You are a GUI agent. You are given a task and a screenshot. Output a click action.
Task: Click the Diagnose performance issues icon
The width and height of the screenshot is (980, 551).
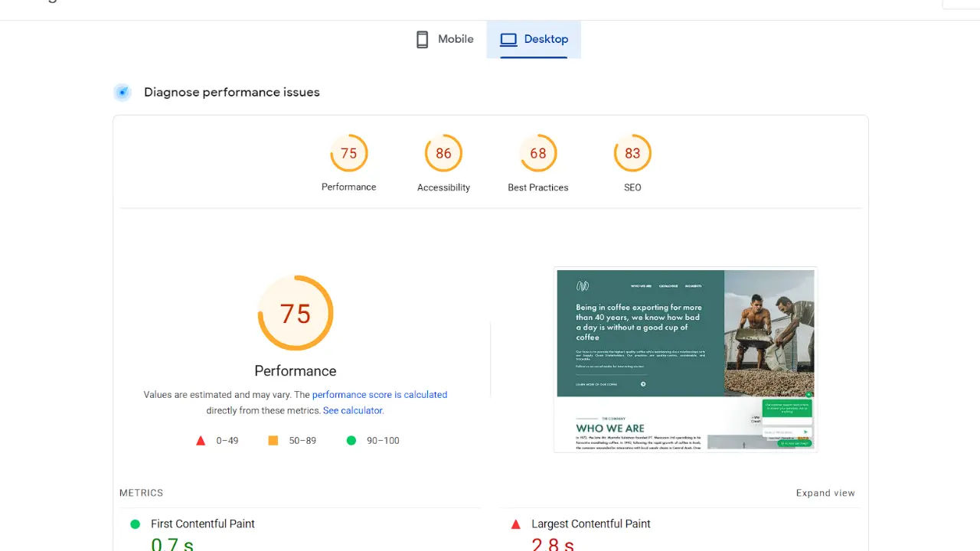122,93
